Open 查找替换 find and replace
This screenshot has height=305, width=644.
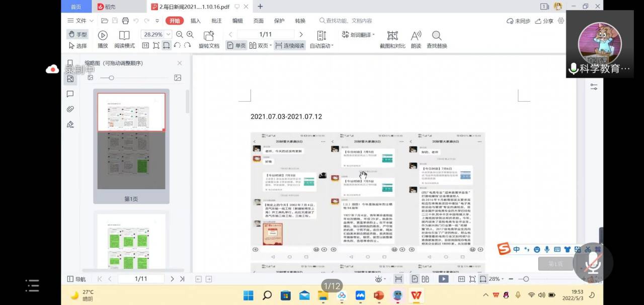point(437,35)
